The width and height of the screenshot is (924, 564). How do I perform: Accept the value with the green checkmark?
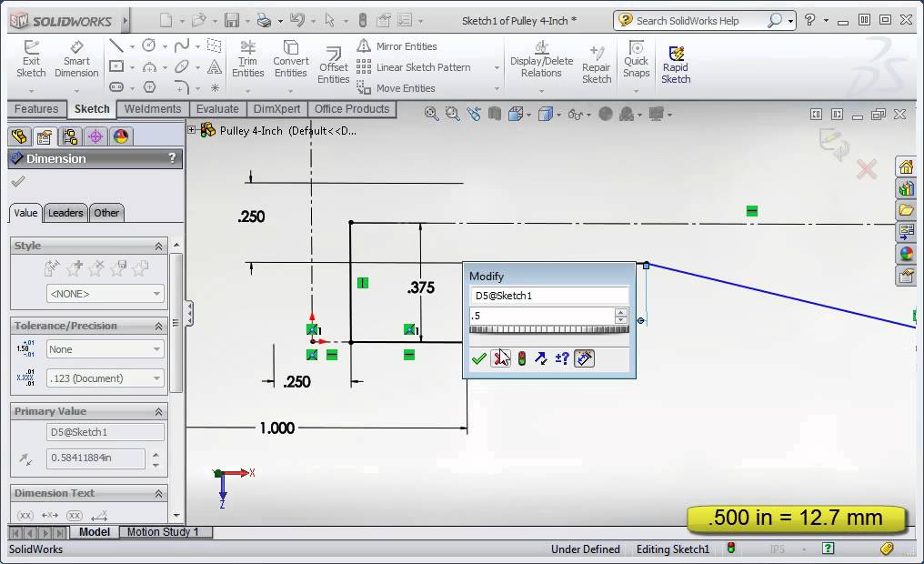pyautogui.click(x=479, y=358)
